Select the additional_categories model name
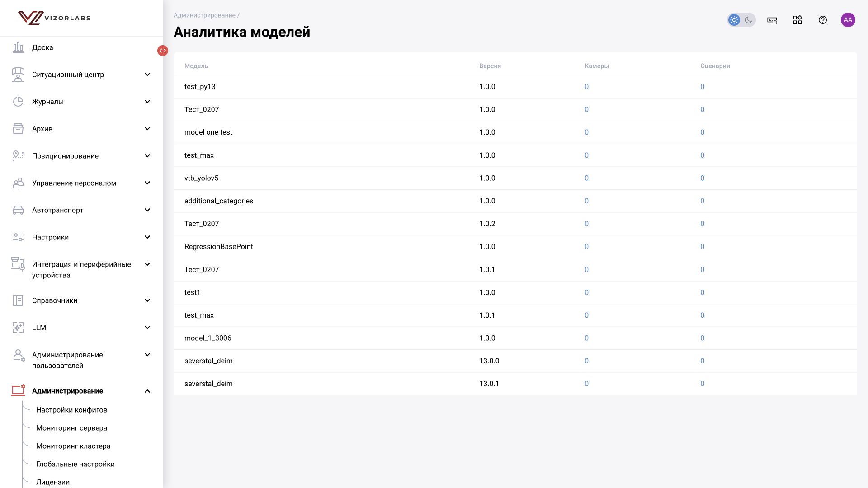 pos(219,201)
